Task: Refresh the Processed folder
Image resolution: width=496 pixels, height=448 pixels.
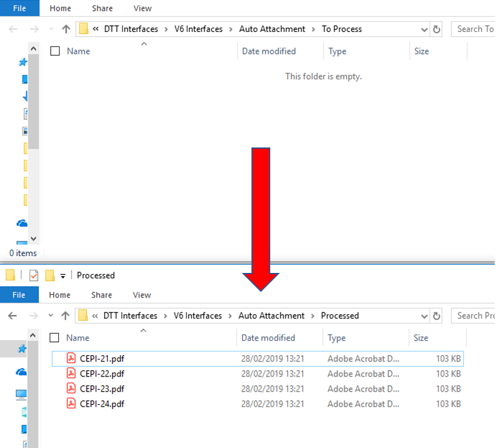Action: point(436,316)
